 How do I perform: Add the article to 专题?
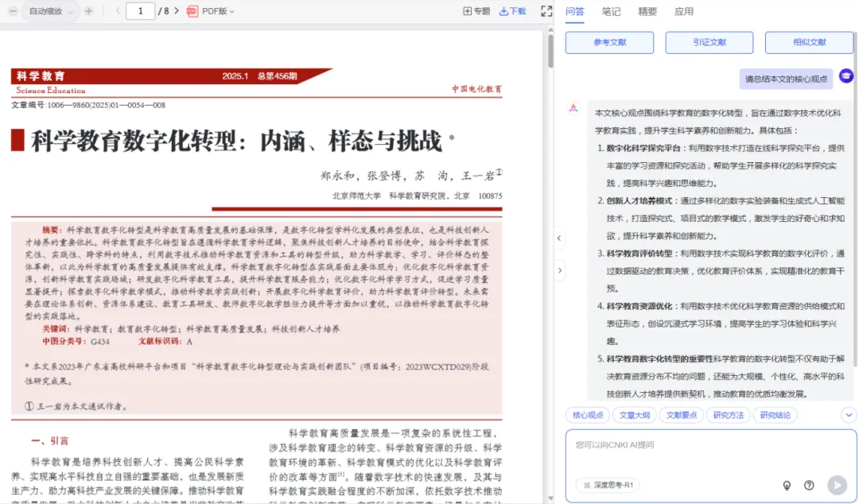[476, 11]
